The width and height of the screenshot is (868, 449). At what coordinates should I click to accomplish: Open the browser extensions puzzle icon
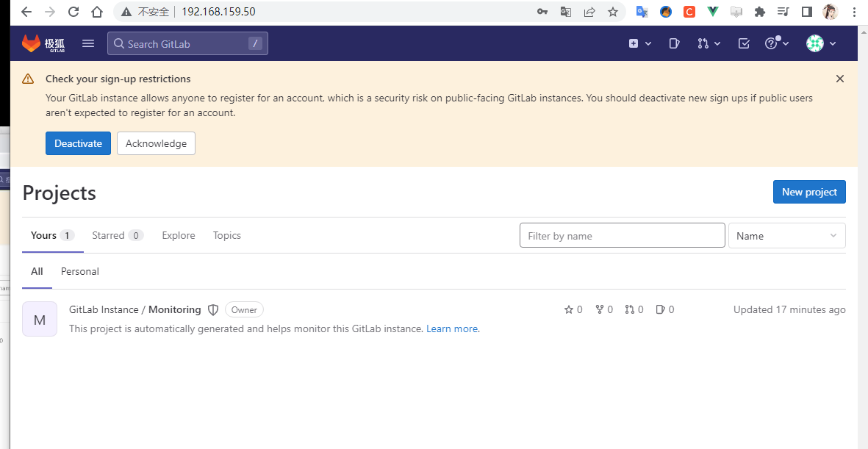[760, 12]
